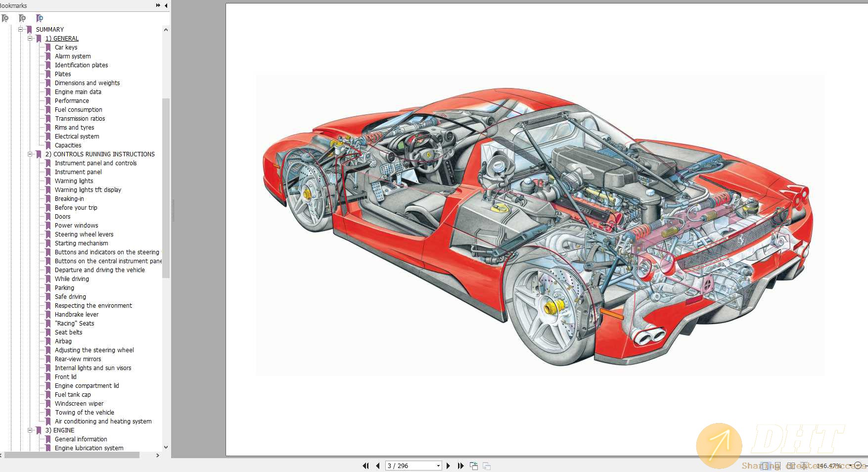
Task: Select the two-page continuous layout icon
Action: coord(804,466)
